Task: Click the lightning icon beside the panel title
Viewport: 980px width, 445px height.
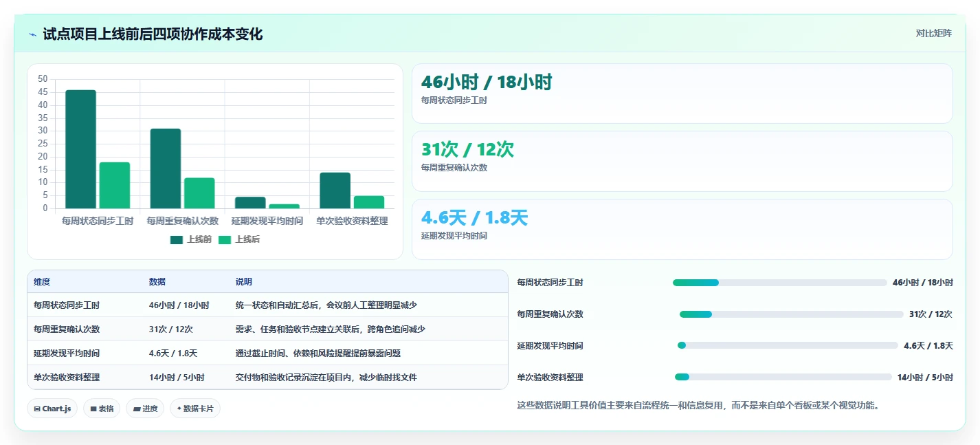Action: (x=33, y=34)
